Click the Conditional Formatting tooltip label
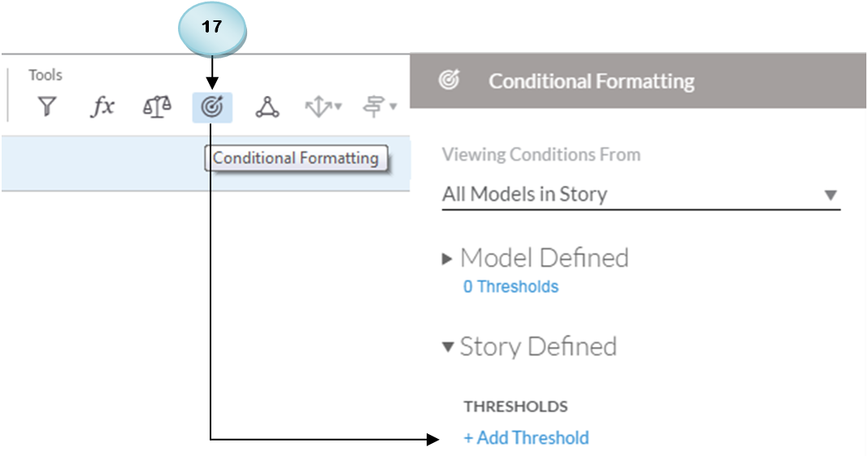This screenshot has height=456, width=868. pyautogui.click(x=296, y=159)
